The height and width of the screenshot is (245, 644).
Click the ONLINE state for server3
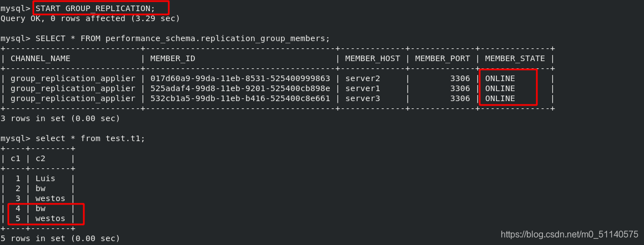click(x=500, y=98)
